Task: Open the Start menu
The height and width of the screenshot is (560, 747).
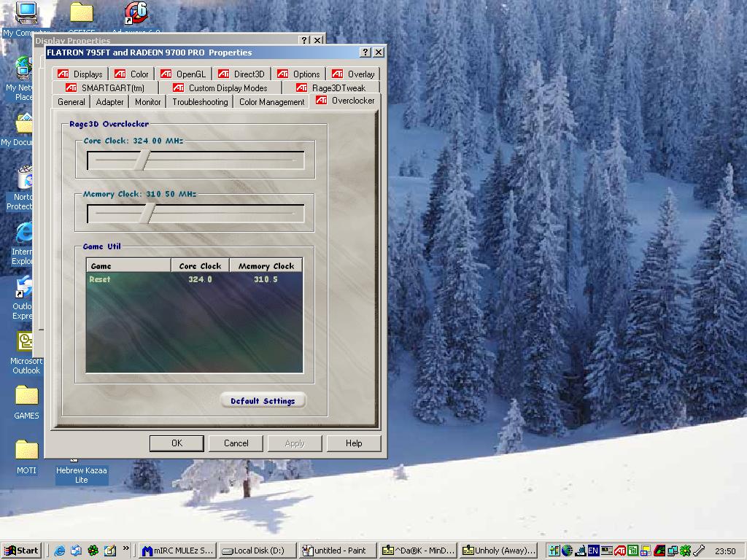Action: coord(22,551)
